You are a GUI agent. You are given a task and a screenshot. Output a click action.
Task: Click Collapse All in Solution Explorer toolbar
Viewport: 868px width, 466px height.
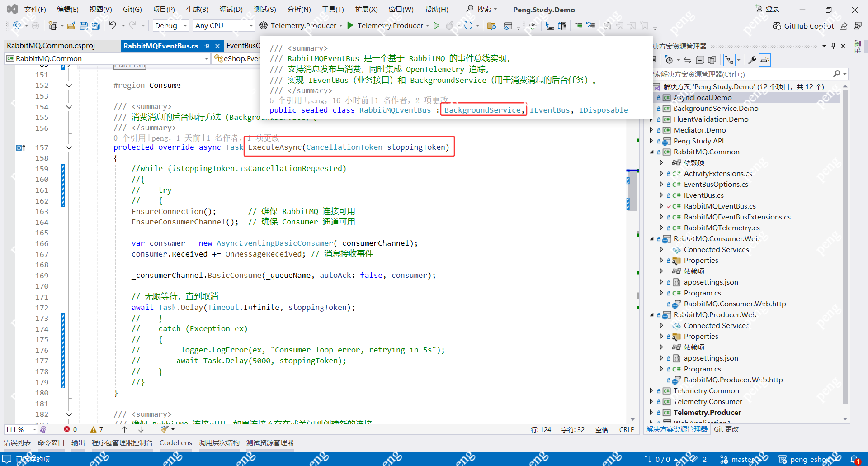[700, 60]
